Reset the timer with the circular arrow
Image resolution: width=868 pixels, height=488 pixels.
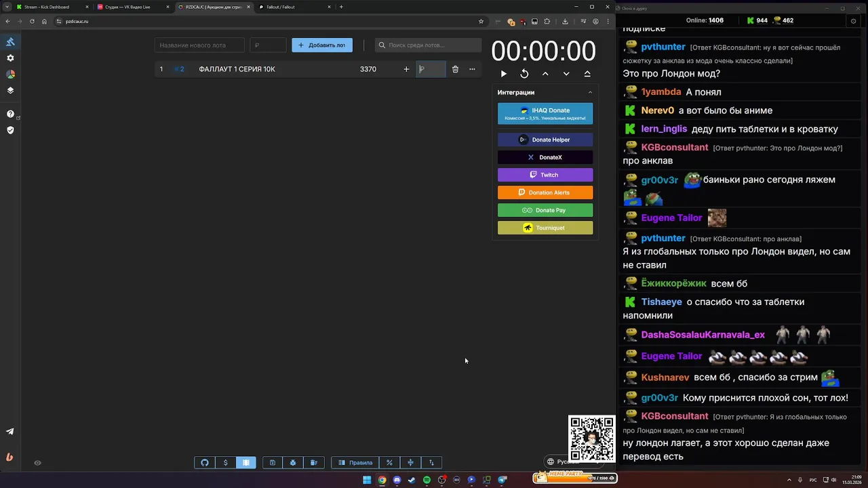pyautogui.click(x=524, y=74)
